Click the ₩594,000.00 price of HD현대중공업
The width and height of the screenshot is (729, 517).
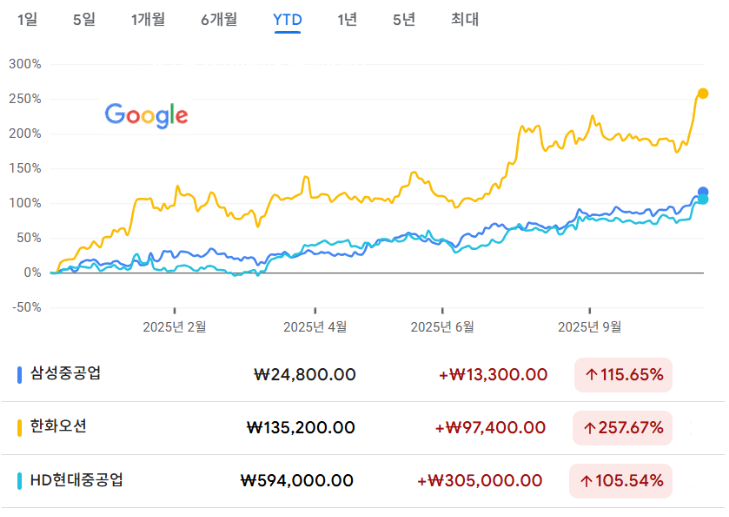[297, 481]
